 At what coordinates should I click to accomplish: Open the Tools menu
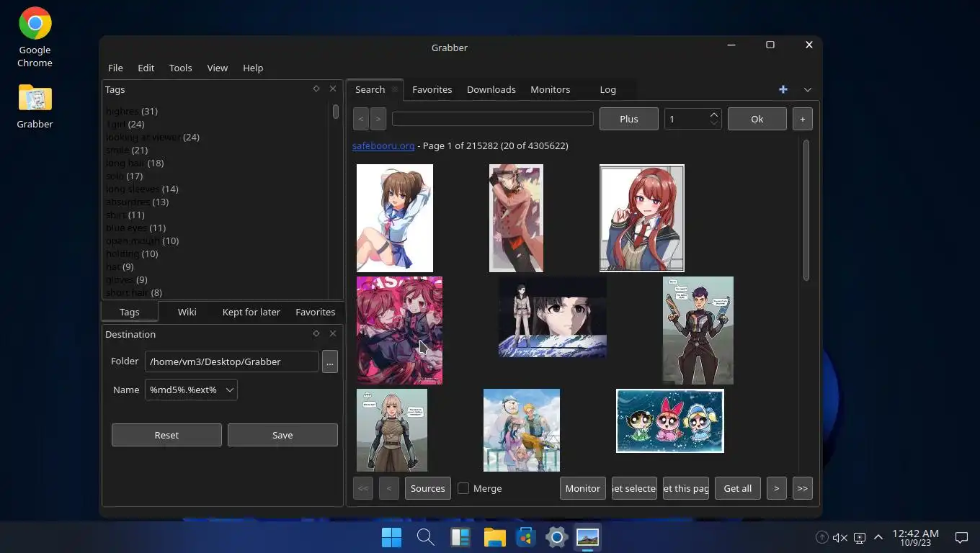click(180, 68)
